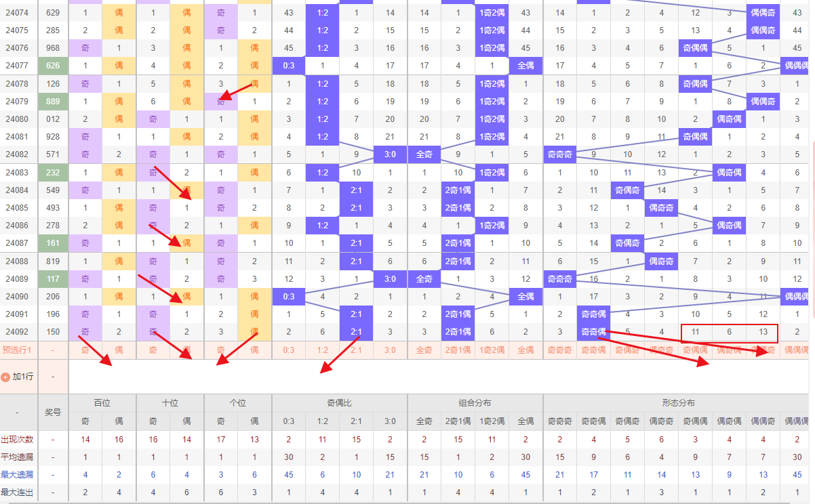Mark 2奇1偶 in the 预选行1 row
Screen dimensions: 815x504
[458, 350]
